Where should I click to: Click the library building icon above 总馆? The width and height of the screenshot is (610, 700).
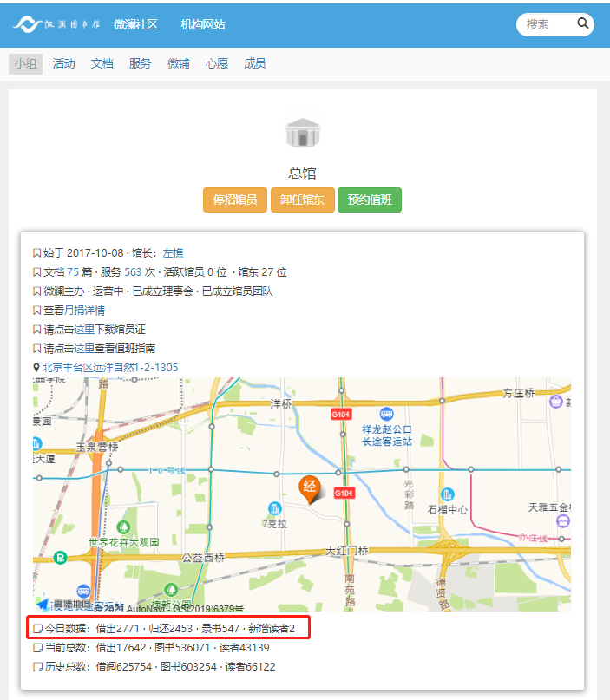[303, 134]
